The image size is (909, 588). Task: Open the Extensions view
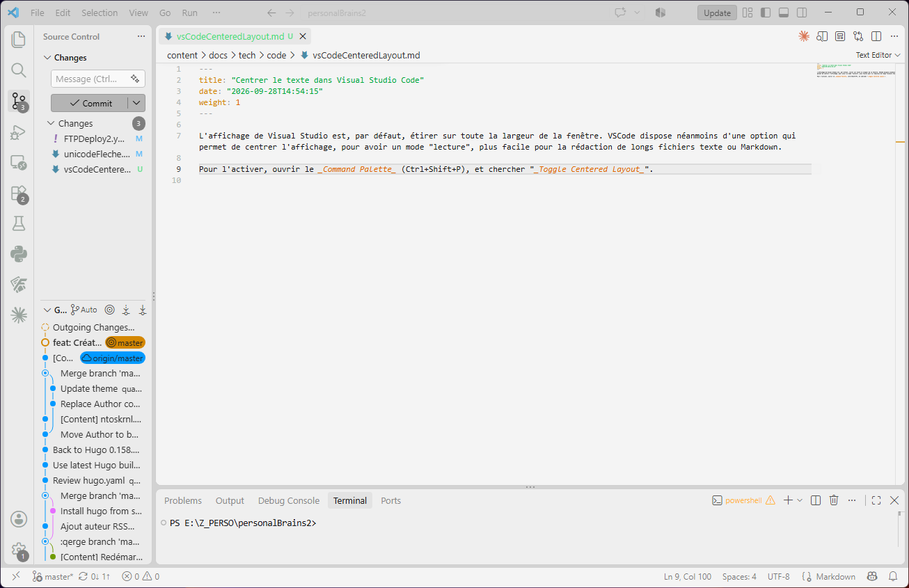click(x=19, y=193)
